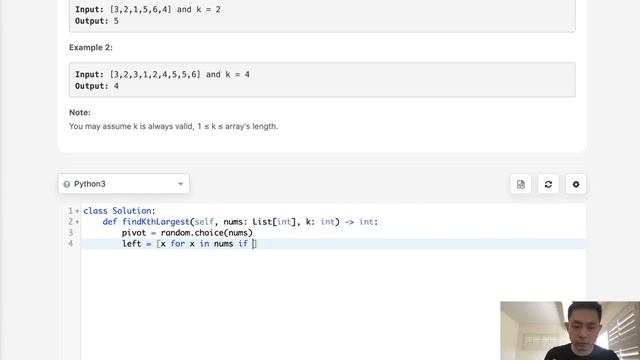This screenshot has width=640, height=360.
Task: Open the Python3 language dropdown
Action: tap(123, 184)
